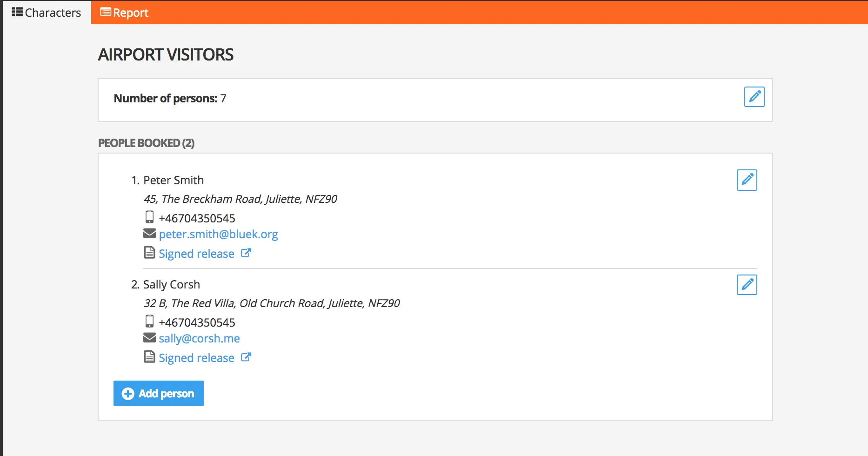Select the name Sally Corsh

click(x=172, y=284)
